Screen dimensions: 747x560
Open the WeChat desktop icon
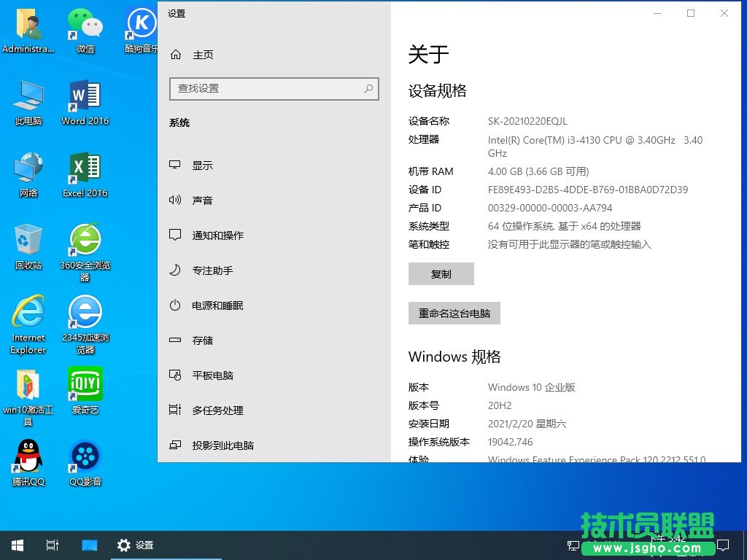[85, 25]
